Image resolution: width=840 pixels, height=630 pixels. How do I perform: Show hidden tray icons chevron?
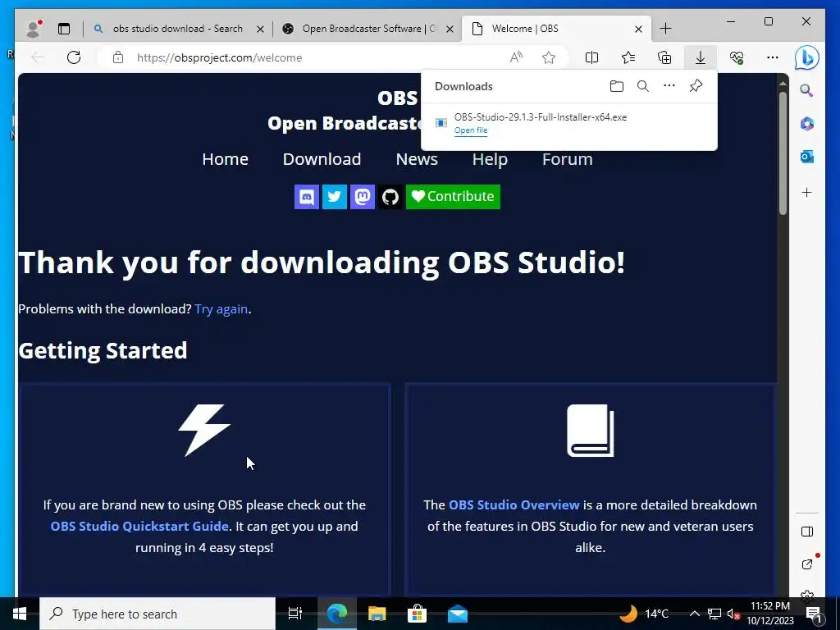pos(694,614)
